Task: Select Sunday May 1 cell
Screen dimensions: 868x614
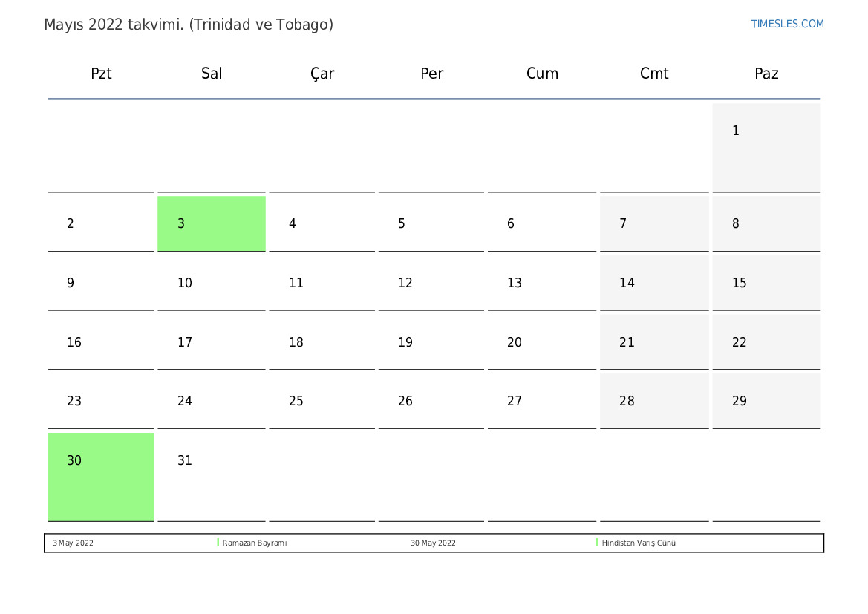Action: point(766,147)
